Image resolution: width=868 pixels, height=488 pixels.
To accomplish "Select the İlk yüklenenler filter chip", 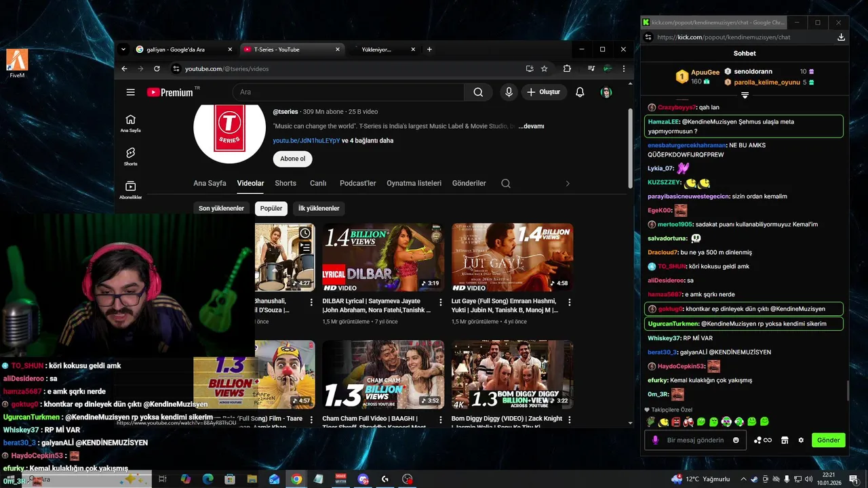I will tap(319, 208).
